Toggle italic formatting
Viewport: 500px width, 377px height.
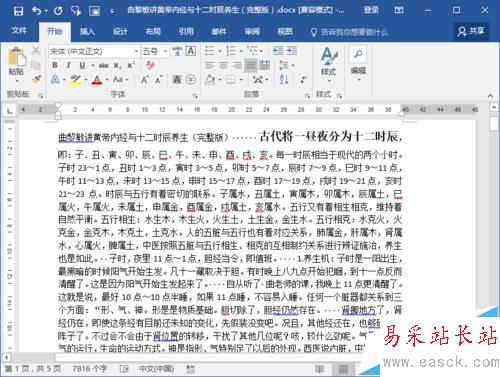tap(68, 65)
